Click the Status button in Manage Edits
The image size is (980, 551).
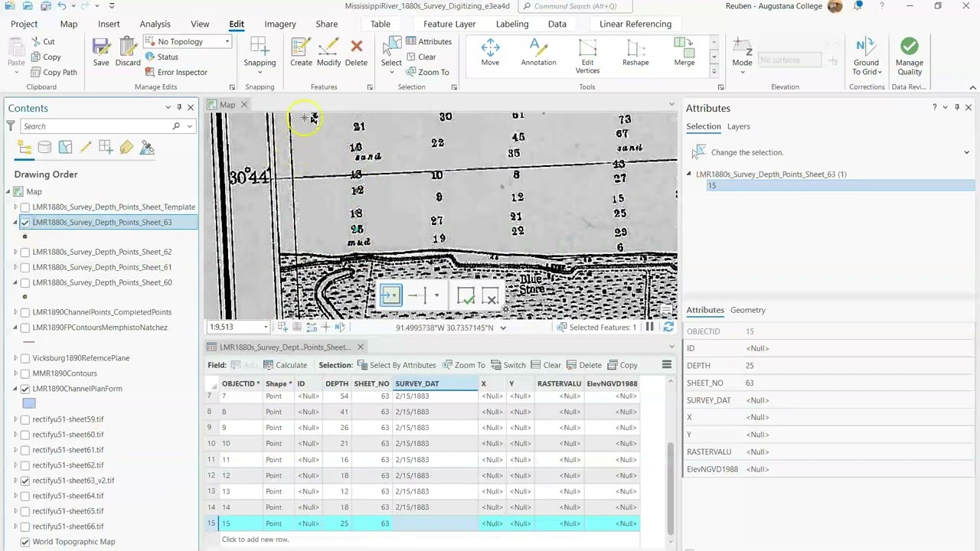161,57
